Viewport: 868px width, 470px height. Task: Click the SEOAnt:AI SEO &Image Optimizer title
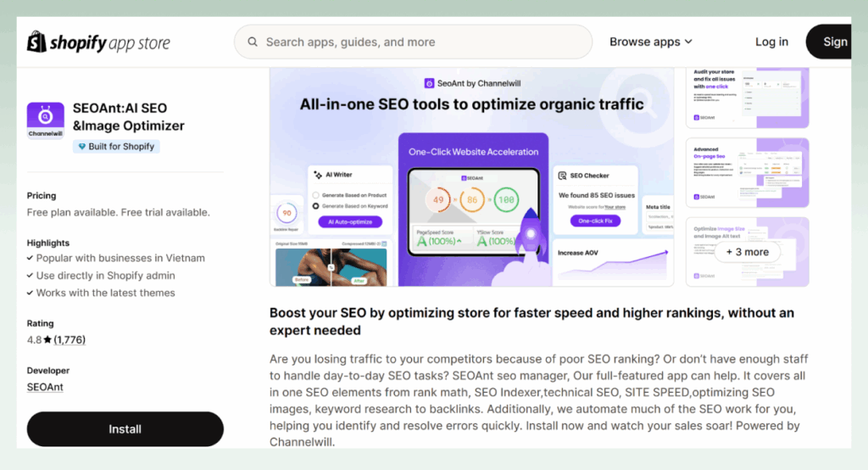[x=129, y=117]
